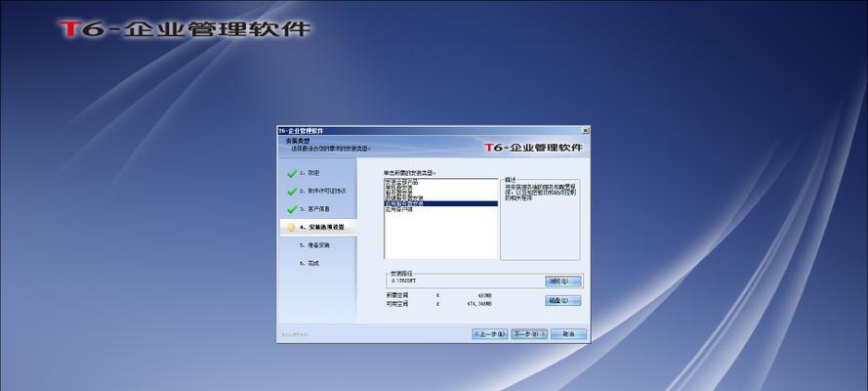Open the 浏览 (Browse) folder dialog

point(563,282)
